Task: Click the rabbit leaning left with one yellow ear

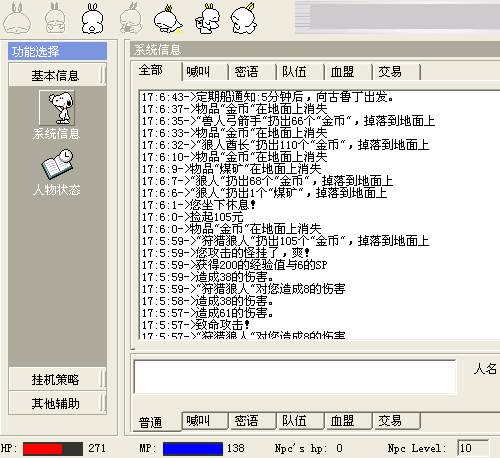Action: [x=244, y=18]
